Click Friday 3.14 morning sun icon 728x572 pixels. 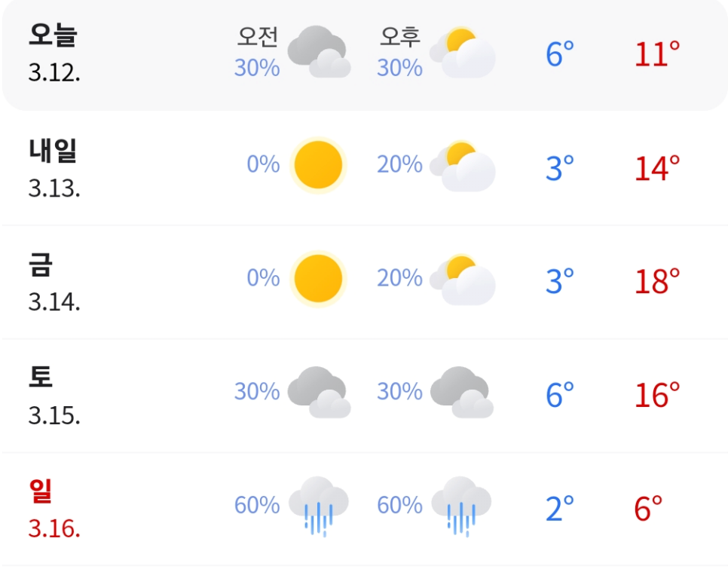pyautogui.click(x=319, y=279)
